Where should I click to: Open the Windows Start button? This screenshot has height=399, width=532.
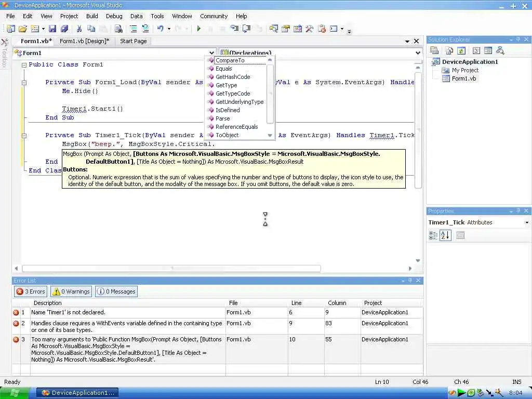coord(15,393)
